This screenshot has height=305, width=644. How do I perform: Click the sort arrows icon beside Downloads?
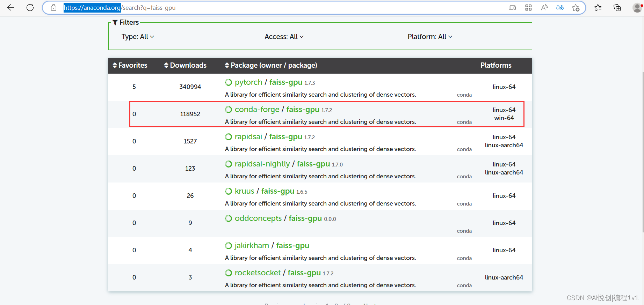coord(166,65)
